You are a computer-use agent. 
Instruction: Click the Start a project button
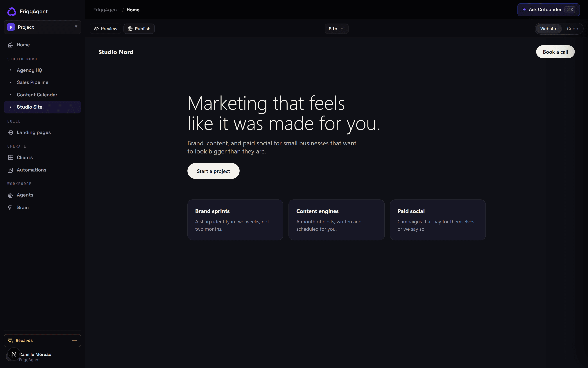pos(213,171)
